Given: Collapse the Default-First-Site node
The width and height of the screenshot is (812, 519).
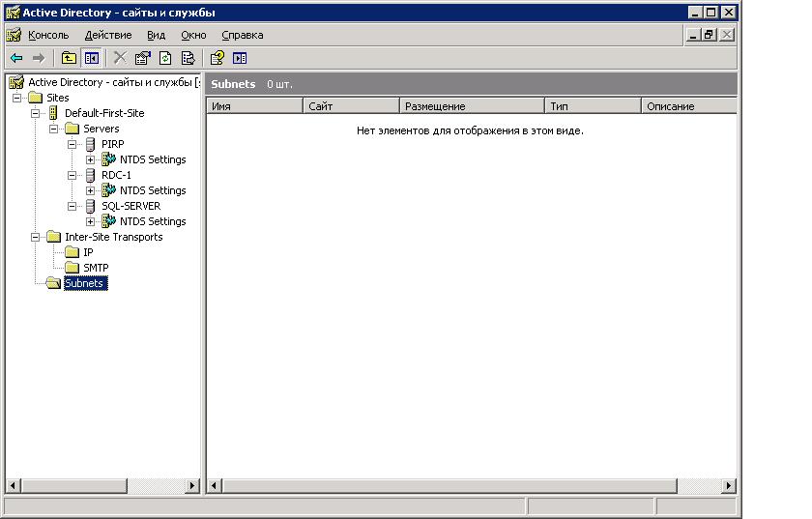Looking at the screenshot, I should (x=35, y=113).
